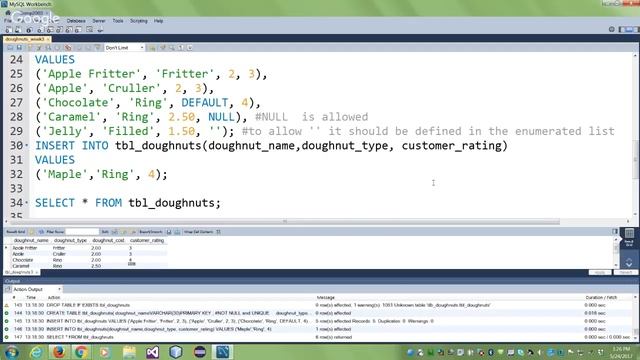Insert new row icon in result toolbar
The width and height of the screenshot is (640, 360).
[124, 232]
